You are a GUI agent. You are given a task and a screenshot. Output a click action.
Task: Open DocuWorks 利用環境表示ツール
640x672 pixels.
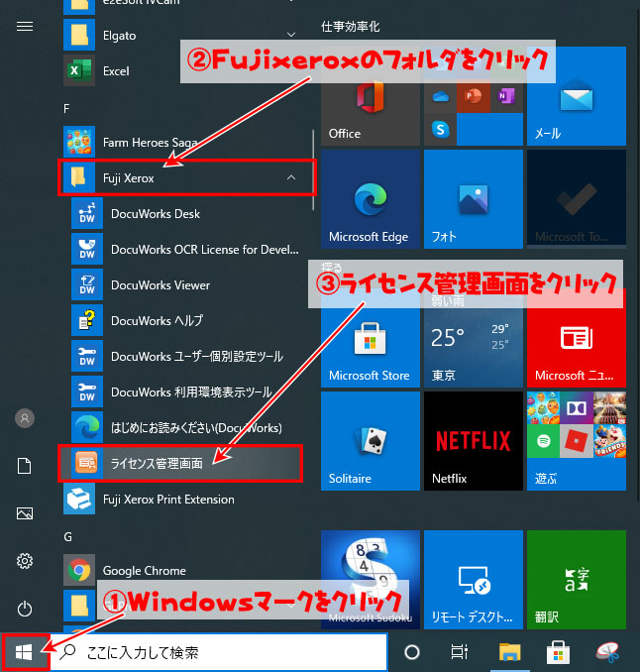pos(187,392)
